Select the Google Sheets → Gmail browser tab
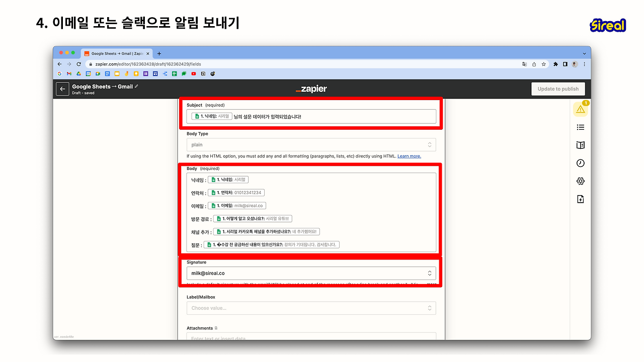The height and width of the screenshot is (362, 644). pyautogui.click(x=117, y=54)
